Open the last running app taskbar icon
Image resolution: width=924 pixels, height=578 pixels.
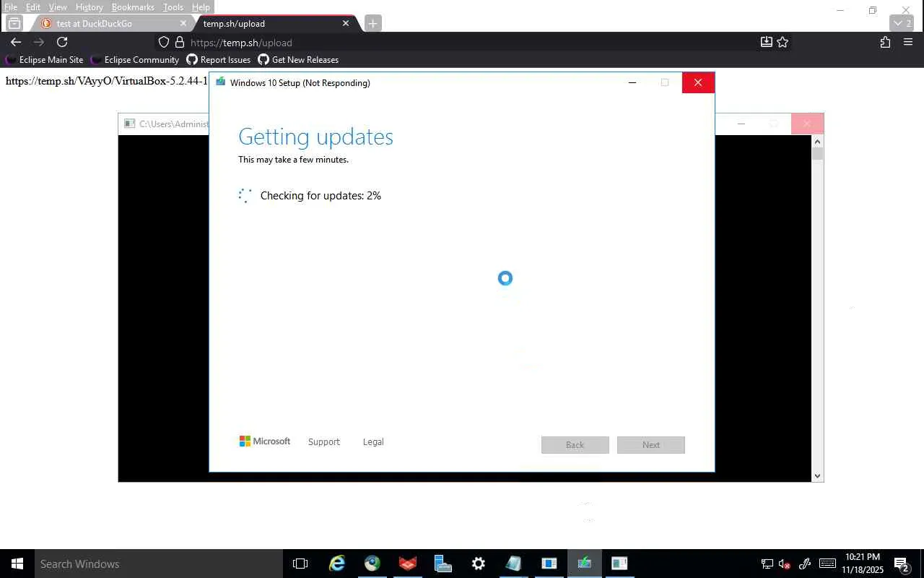point(619,564)
